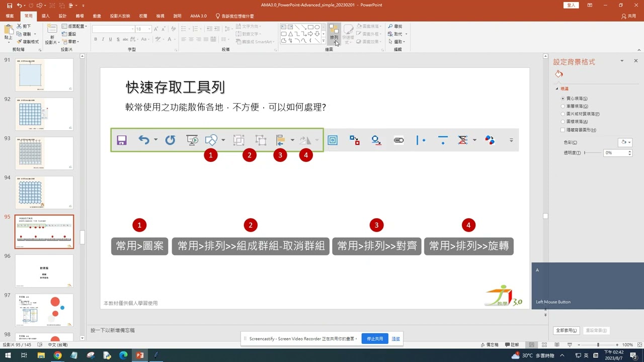
Task: Select Pattern fill (圖樣填滿) radio button
Action: click(563, 122)
